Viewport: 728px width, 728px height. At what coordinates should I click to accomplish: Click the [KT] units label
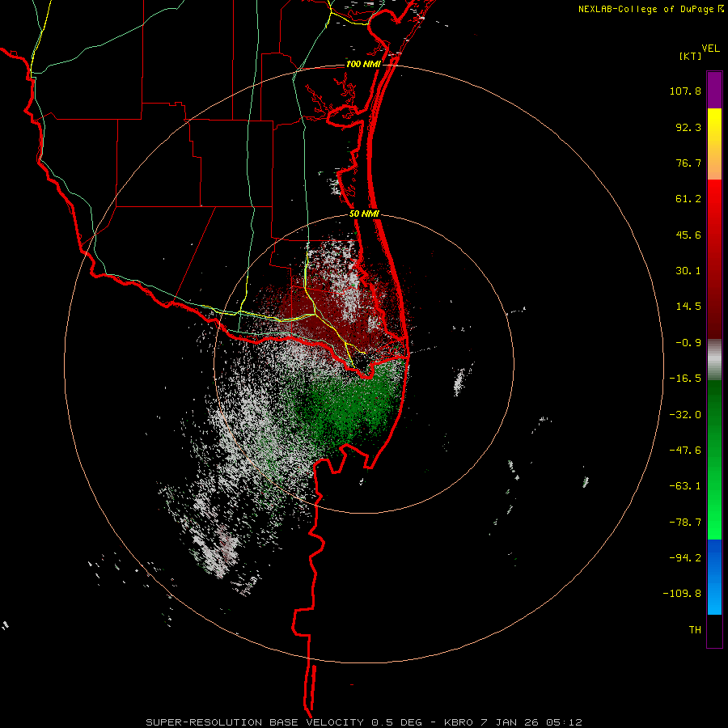[x=690, y=56]
